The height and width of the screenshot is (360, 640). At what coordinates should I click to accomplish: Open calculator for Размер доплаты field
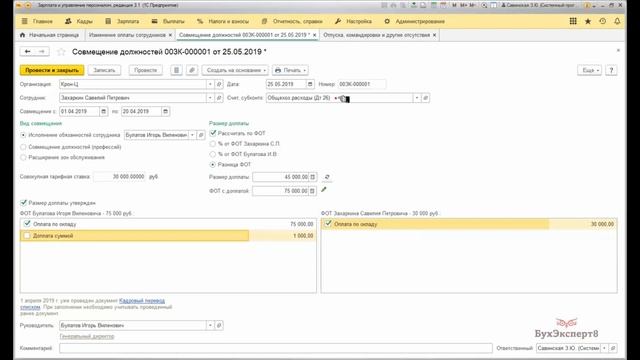[x=313, y=177]
